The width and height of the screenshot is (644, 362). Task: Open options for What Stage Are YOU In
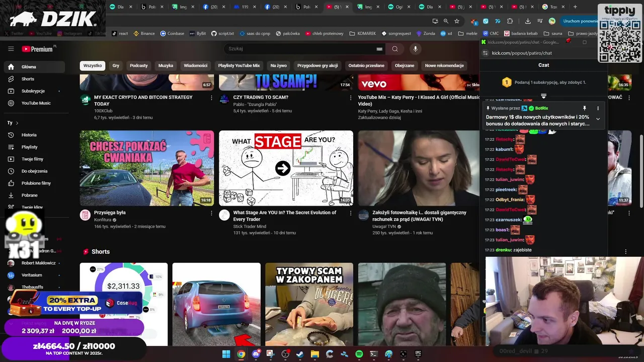[x=351, y=213]
